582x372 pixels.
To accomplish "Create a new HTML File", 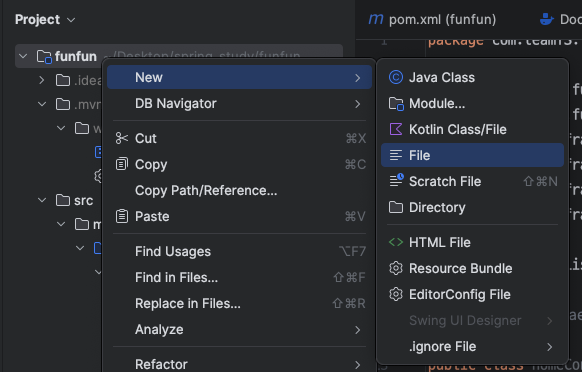I will point(473,242).
